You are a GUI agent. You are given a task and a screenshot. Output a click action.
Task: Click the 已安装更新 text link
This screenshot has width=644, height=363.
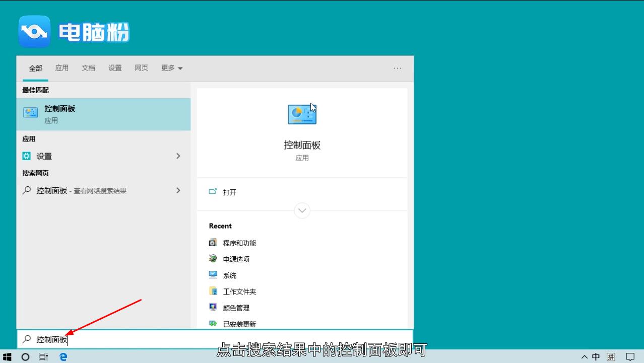[239, 324]
